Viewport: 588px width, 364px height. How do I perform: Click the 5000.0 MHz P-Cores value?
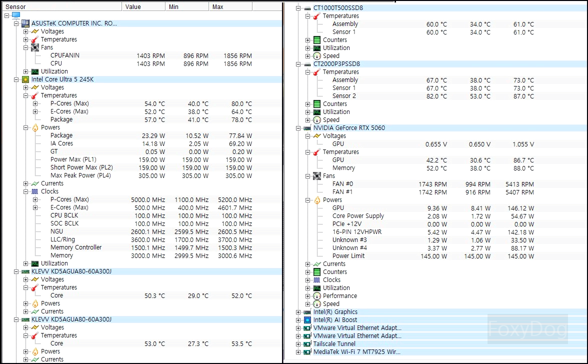coord(148,200)
